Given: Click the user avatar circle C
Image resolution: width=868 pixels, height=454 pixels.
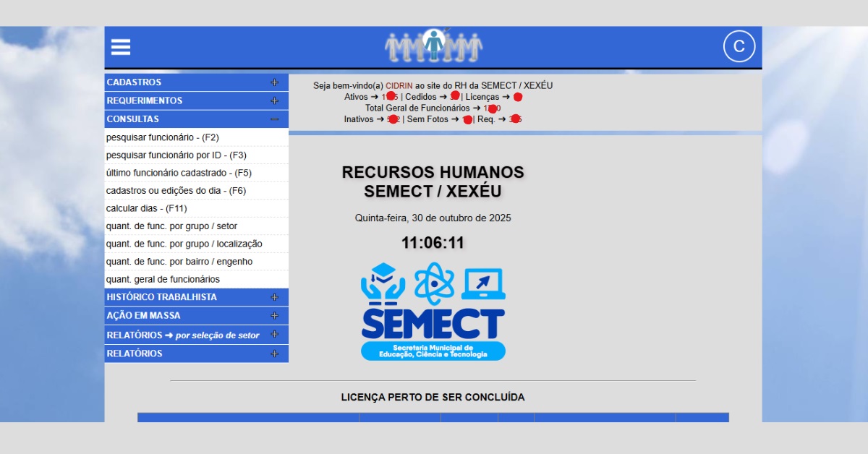Looking at the screenshot, I should click(x=739, y=46).
